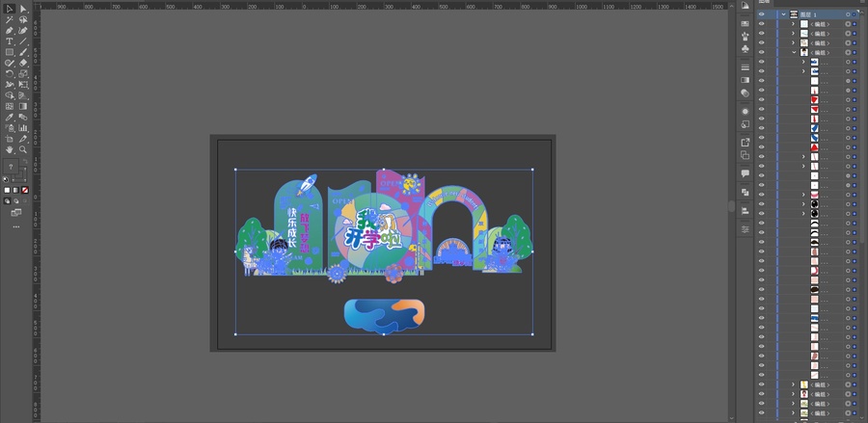
Task: Select the Artboard tool
Action: pyautogui.click(x=10, y=139)
